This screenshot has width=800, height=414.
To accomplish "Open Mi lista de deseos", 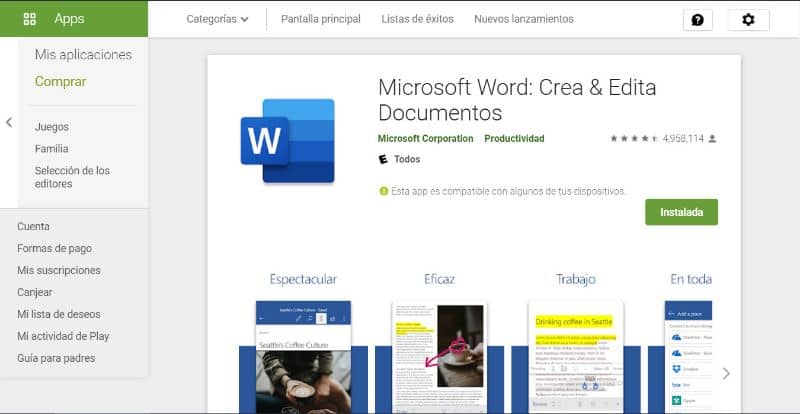I will [x=59, y=314].
